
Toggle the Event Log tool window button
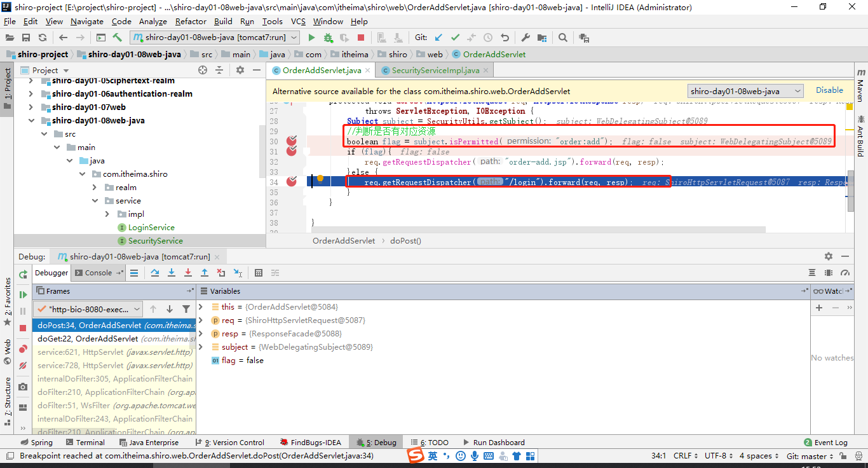click(825, 443)
